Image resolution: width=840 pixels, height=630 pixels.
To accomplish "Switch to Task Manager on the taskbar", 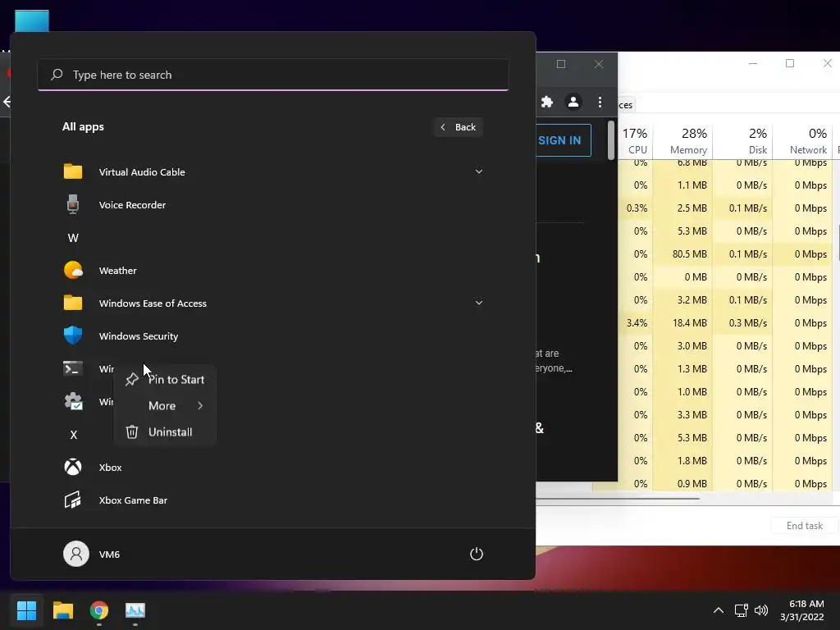I will [135, 610].
